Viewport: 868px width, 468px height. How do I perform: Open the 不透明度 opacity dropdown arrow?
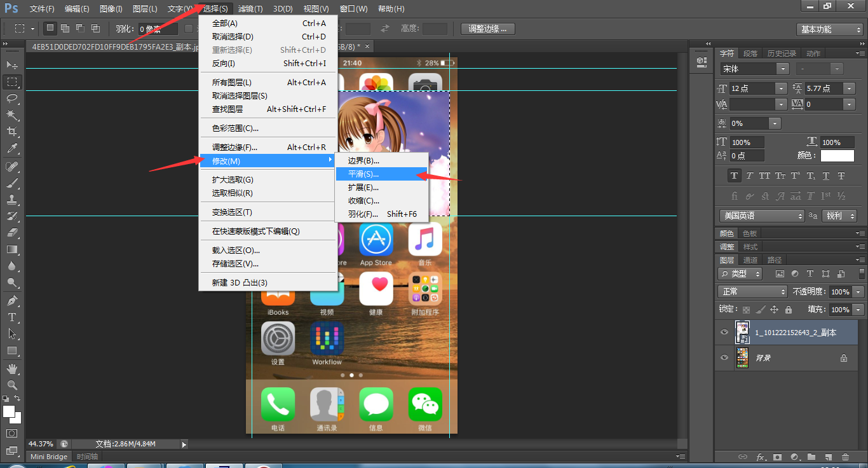[x=858, y=291]
